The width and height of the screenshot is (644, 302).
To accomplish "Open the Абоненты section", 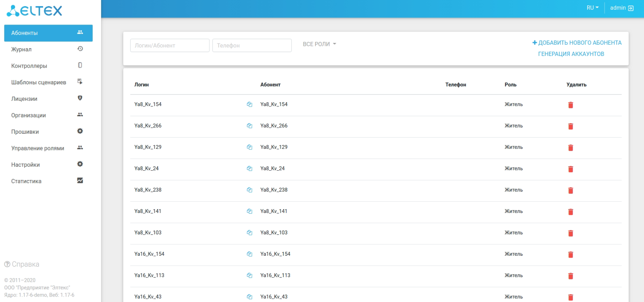I will pos(48,33).
